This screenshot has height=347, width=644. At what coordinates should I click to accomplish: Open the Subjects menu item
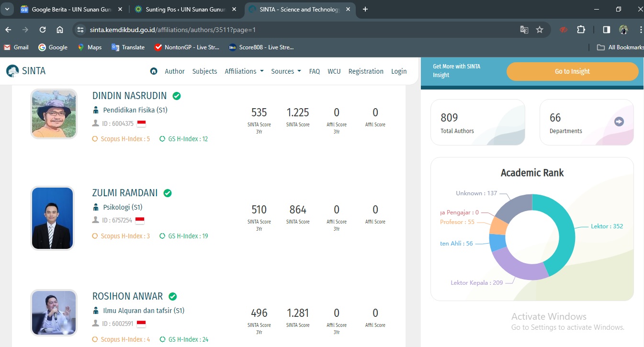click(204, 71)
